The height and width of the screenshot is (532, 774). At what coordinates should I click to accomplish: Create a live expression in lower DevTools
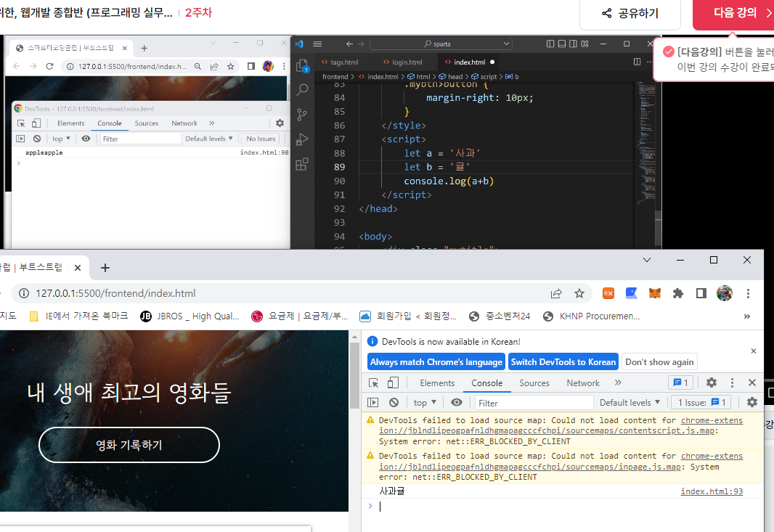coord(457,403)
